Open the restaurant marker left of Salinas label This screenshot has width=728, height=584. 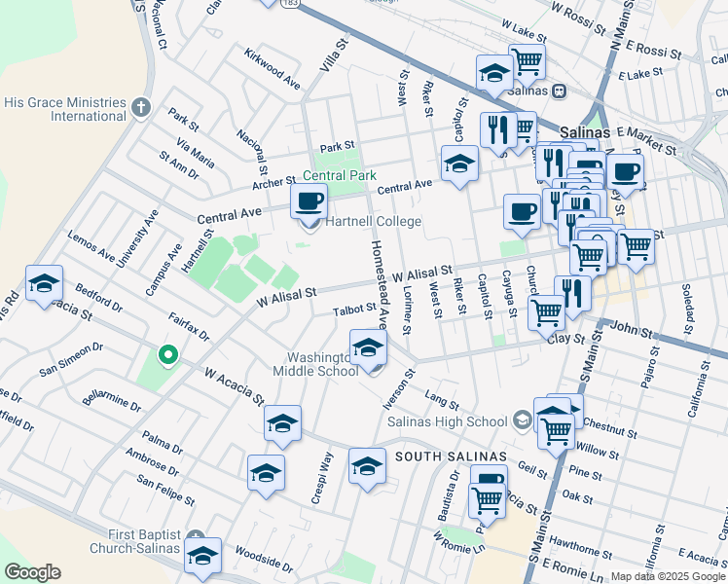[498, 130]
